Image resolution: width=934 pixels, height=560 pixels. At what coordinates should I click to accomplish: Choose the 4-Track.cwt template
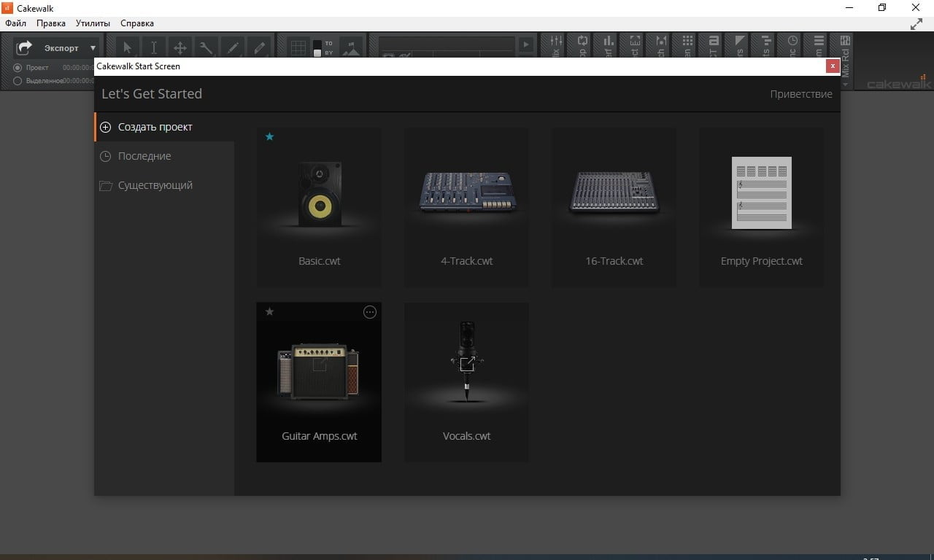[x=466, y=207]
